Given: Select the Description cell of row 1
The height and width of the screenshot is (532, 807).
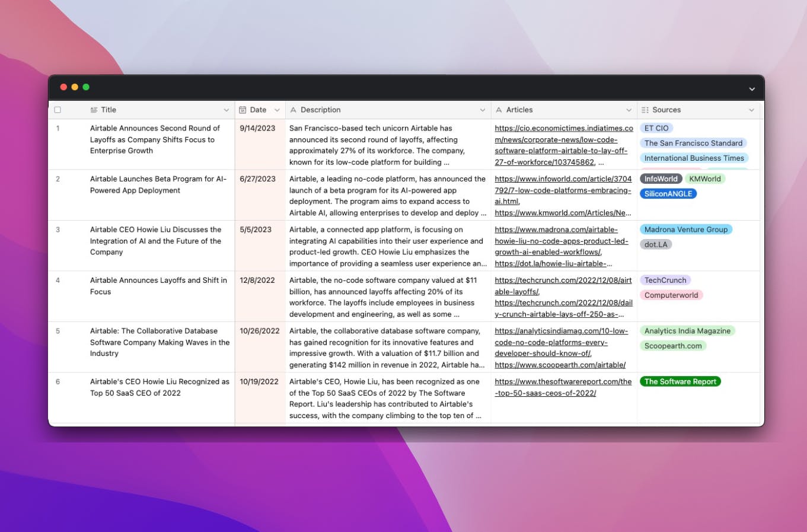Looking at the screenshot, I should [388, 145].
